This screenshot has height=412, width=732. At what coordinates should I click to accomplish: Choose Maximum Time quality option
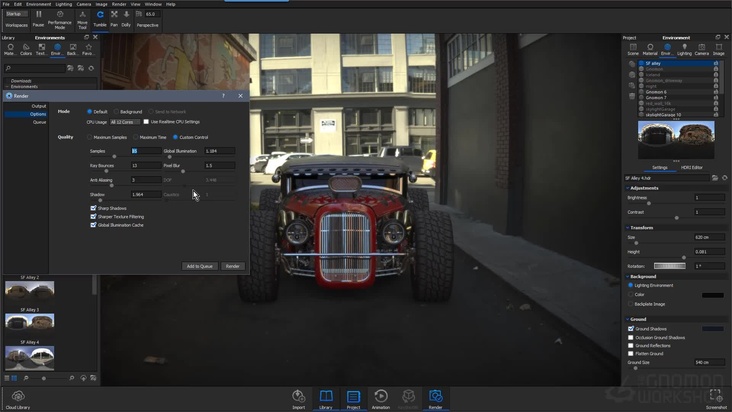(x=136, y=137)
